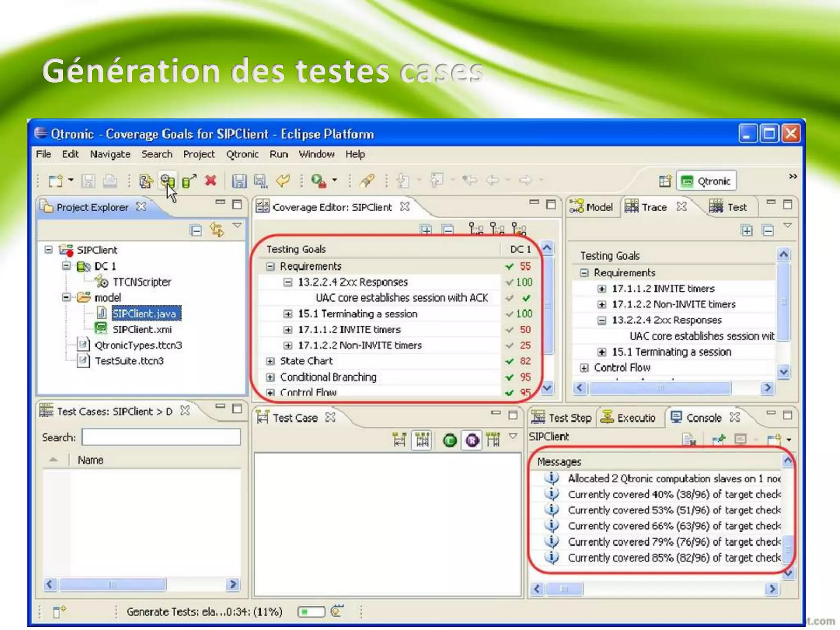This screenshot has width=840, height=630.
Task: Click the red X delete toolbar icon
Action: [x=211, y=180]
